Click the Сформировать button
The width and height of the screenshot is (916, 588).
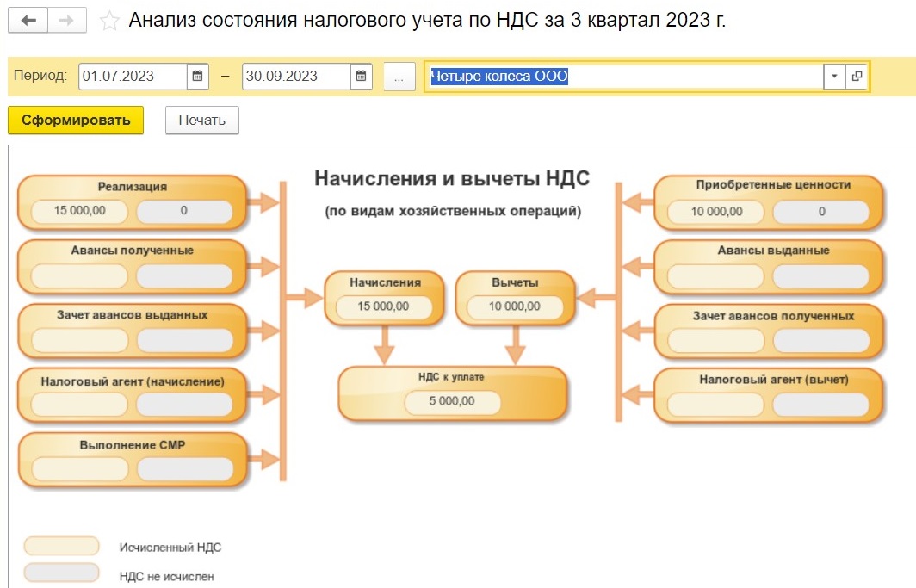(76, 121)
